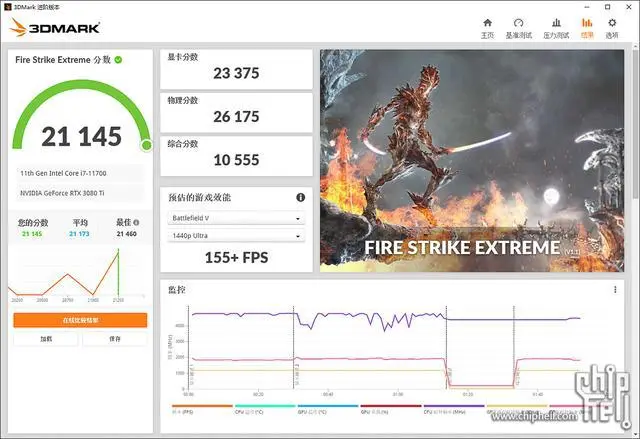Screen dimensions: 640x439
Task: Toggle the GPU load (%) legend series
Action: point(391,409)
